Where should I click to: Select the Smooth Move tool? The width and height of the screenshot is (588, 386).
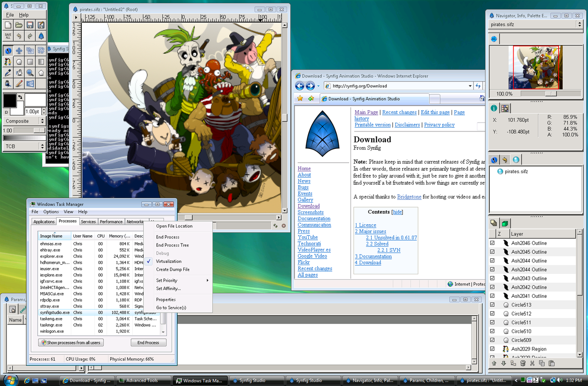[x=19, y=51]
